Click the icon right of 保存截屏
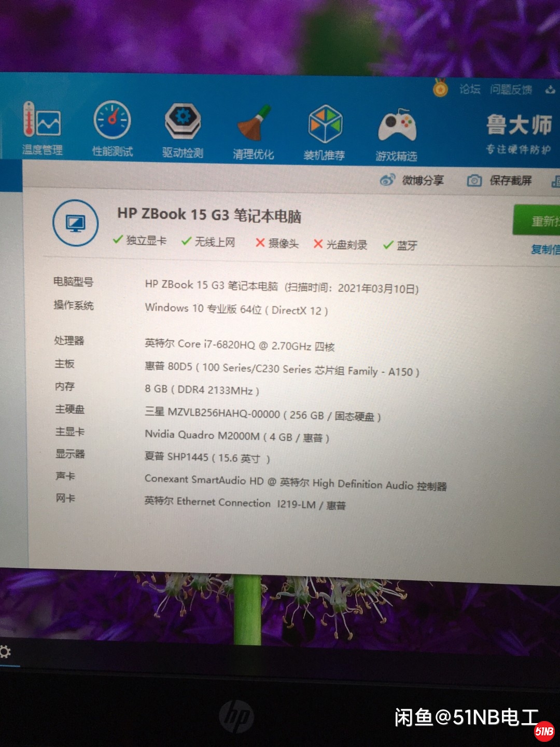 [x=556, y=182]
